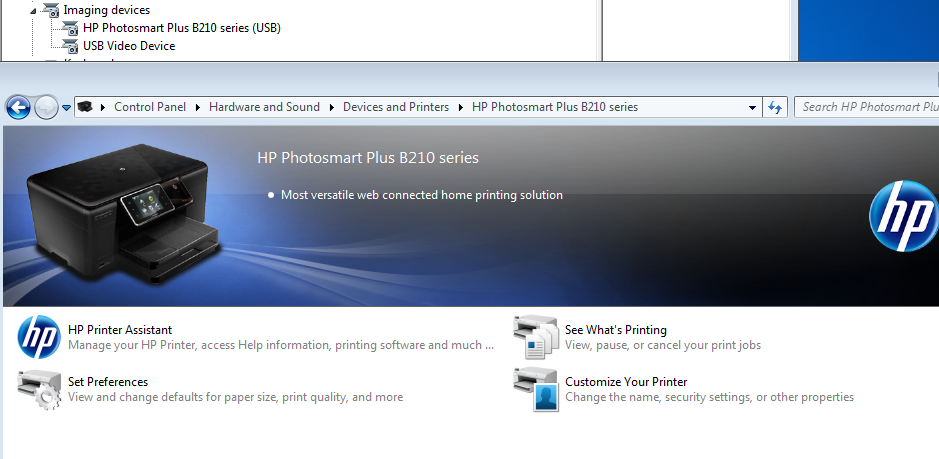The image size is (939, 459).
Task: Click 'View, pause, or cancel your print jobs'
Action: pos(663,345)
